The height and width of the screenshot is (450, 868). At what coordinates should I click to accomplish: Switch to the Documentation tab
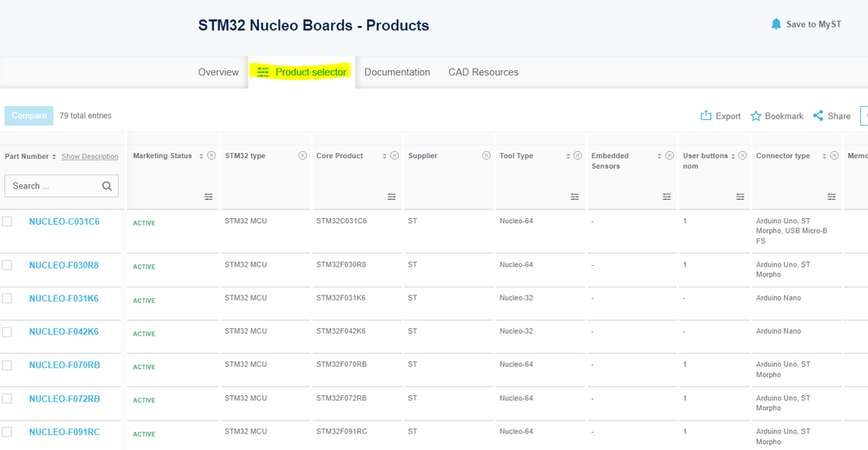pos(397,72)
